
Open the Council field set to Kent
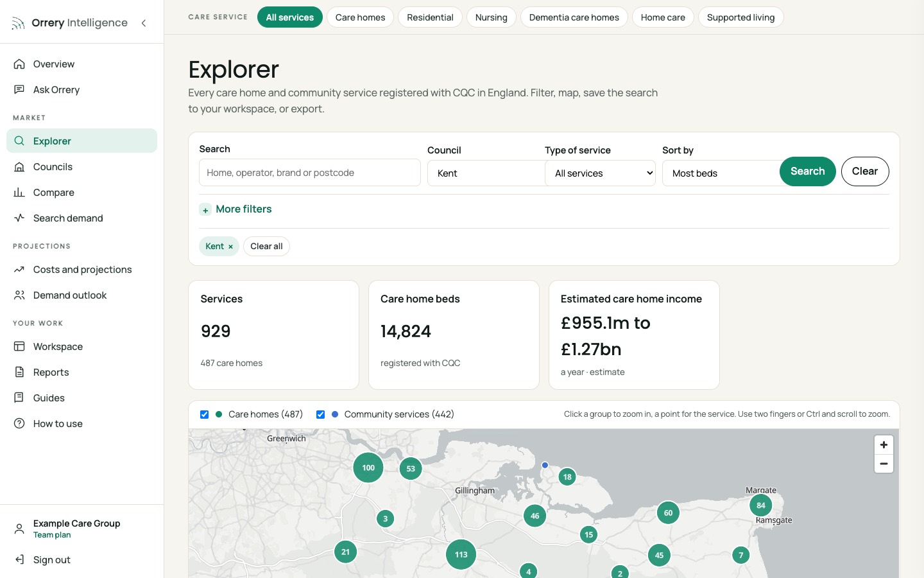tap(486, 173)
